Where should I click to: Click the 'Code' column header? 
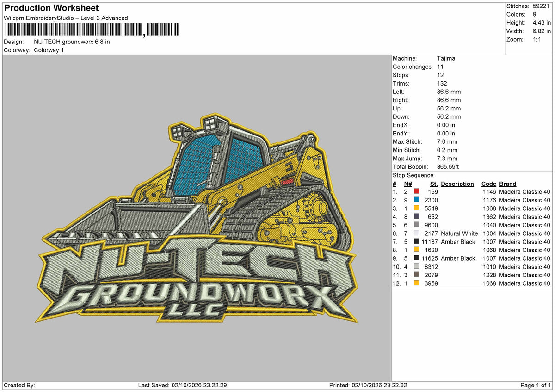click(488, 184)
